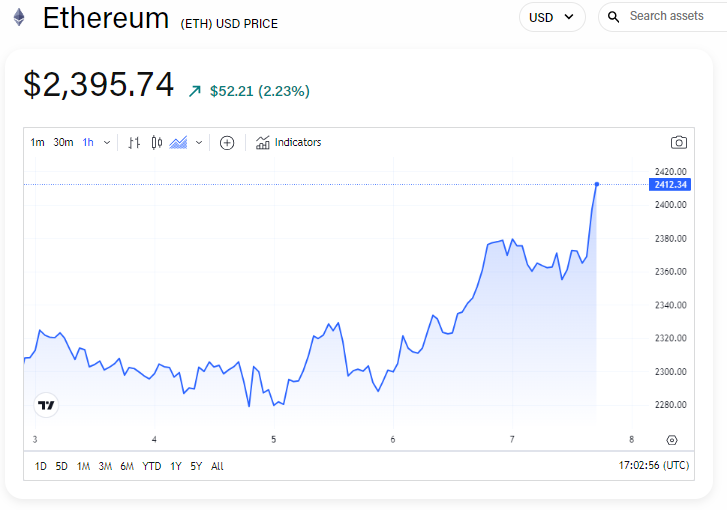Take a chart snapshot with camera icon

click(x=679, y=143)
